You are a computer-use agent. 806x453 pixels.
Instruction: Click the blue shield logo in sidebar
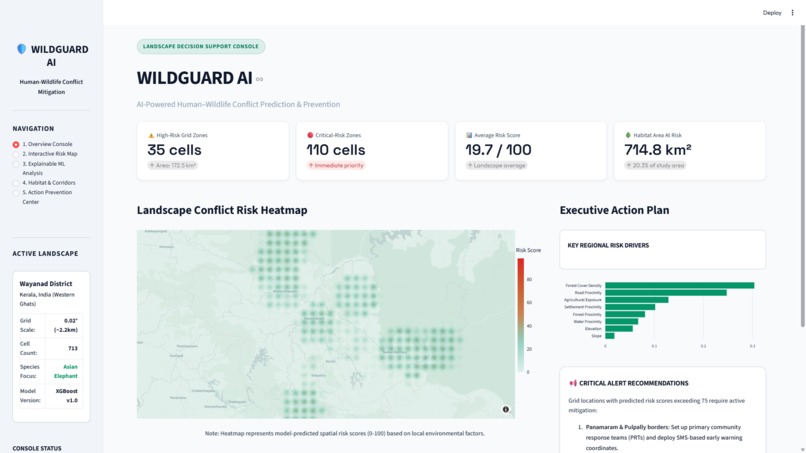21,49
